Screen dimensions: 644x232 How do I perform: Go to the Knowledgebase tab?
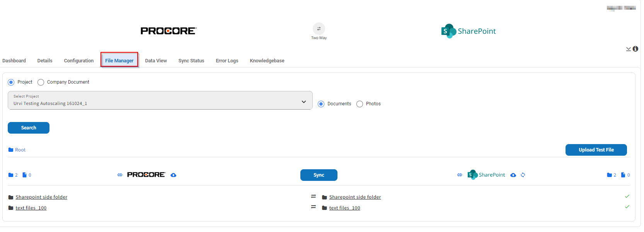[267, 61]
